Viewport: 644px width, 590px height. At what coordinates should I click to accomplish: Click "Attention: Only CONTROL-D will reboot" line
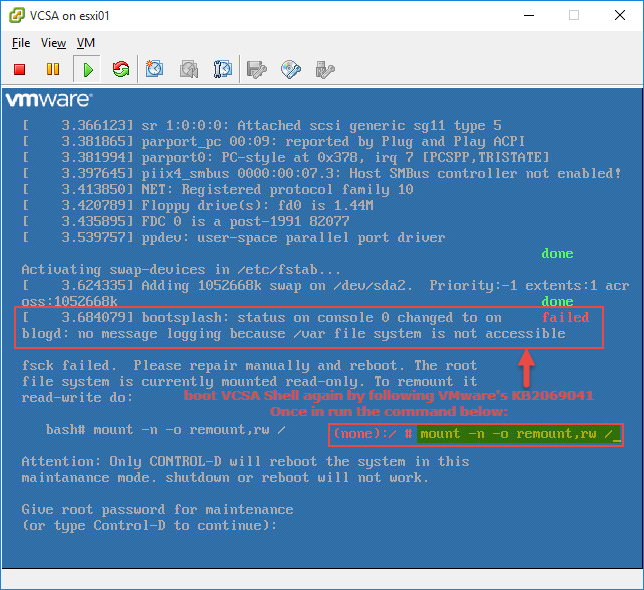[x=245, y=461]
